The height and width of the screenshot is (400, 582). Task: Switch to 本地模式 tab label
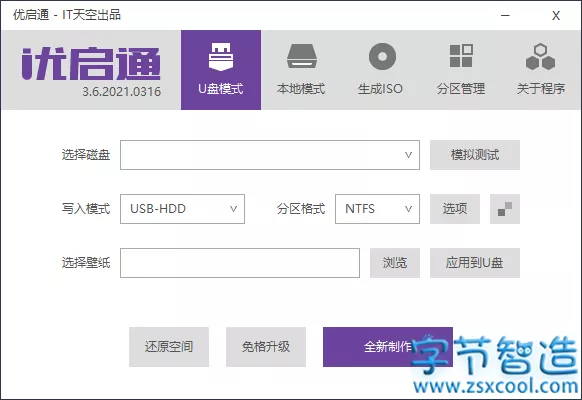pyautogui.click(x=301, y=89)
